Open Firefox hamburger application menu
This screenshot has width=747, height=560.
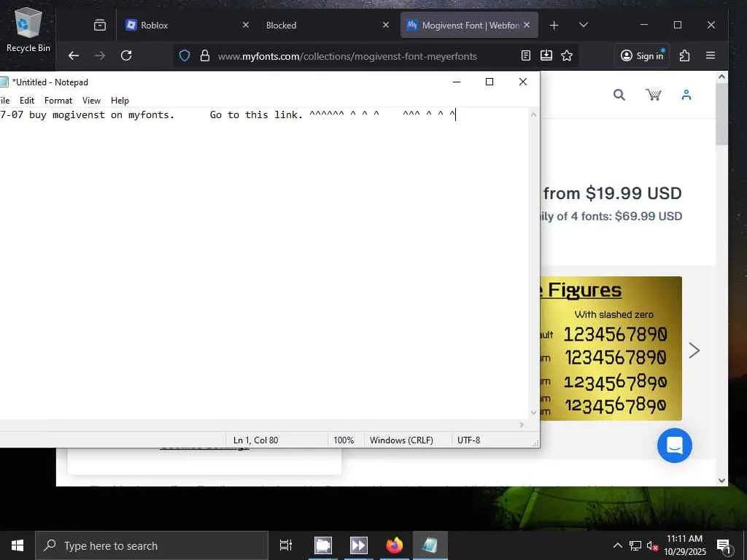pyautogui.click(x=711, y=55)
